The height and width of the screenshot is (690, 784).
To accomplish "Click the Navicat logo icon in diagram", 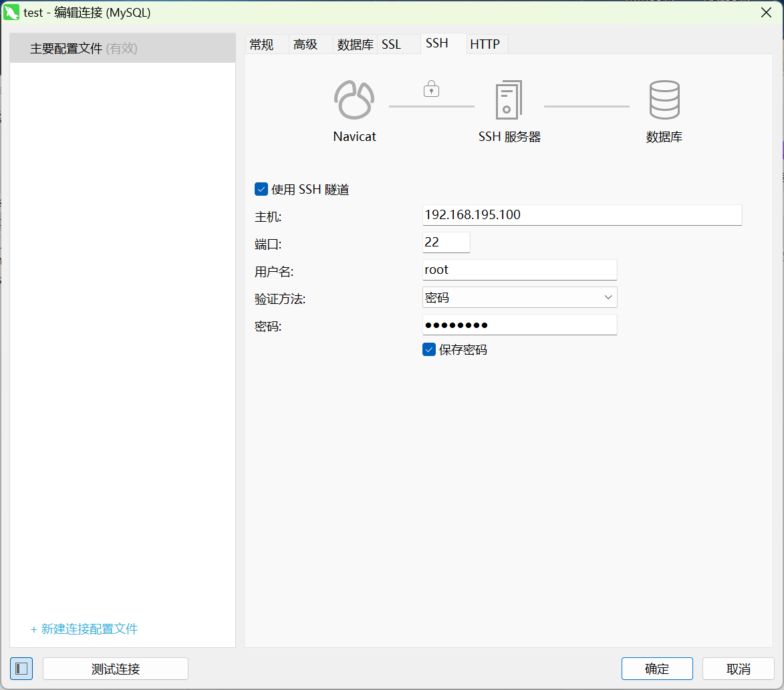I will point(354,100).
